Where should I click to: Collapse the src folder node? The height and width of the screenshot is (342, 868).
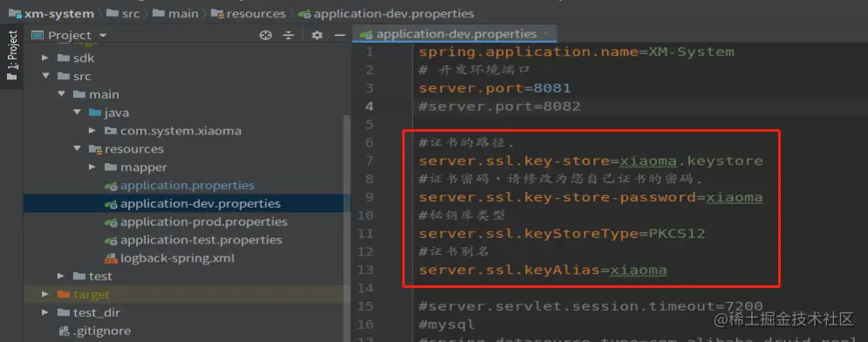pos(46,77)
